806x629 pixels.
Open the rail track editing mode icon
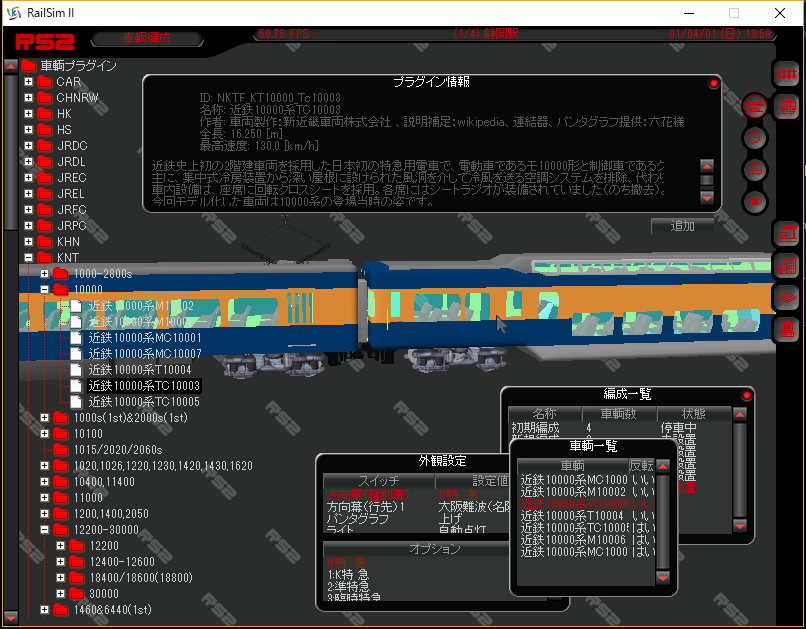click(786, 75)
